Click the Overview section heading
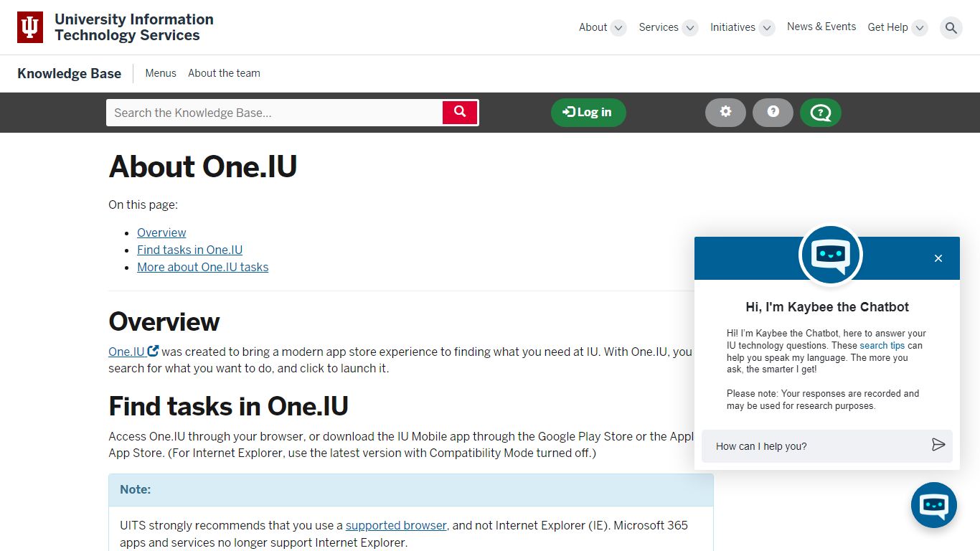Screen dimensions: 980x551 [164, 321]
